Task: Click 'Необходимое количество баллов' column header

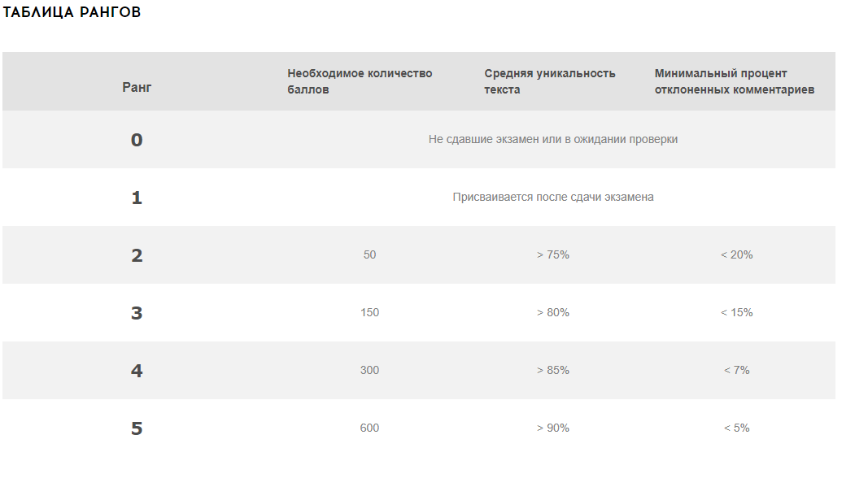Action: point(360,81)
